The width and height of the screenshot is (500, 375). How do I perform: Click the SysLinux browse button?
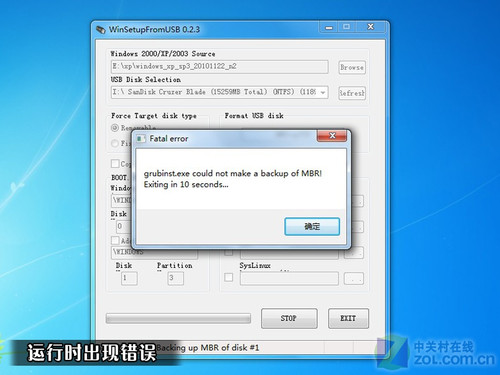pyautogui.click(x=354, y=278)
